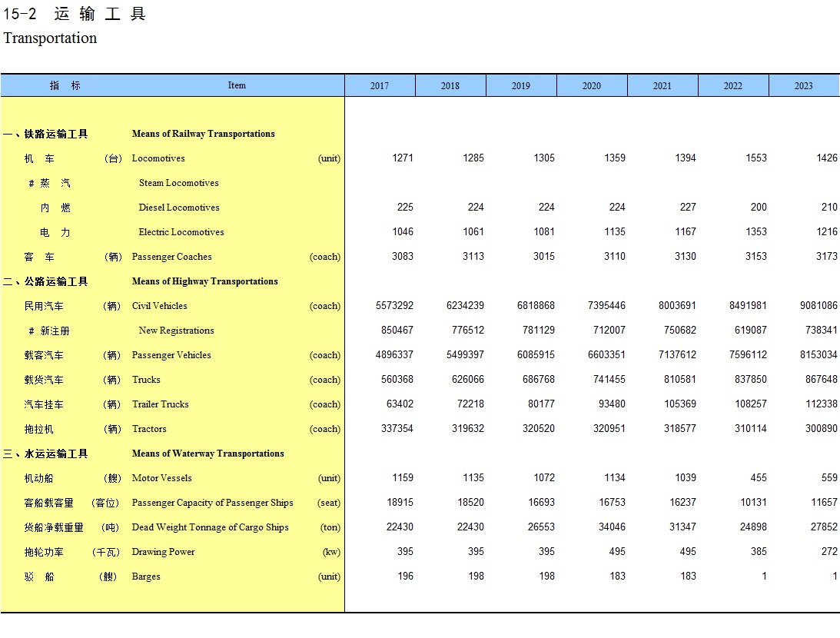This screenshot has height=638, width=840.
Task: Select Civil Vehicles 2023 value 9081086
Action: (x=819, y=306)
